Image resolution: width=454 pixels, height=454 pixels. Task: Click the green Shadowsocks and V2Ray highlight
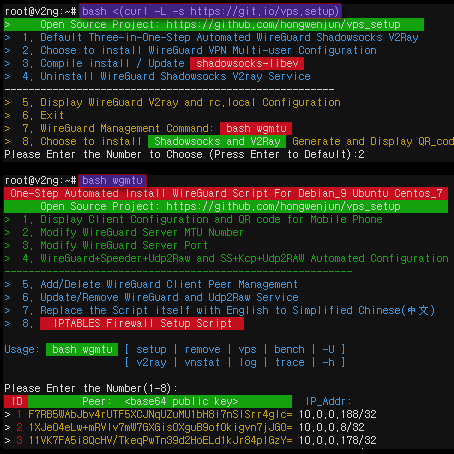click(x=217, y=141)
